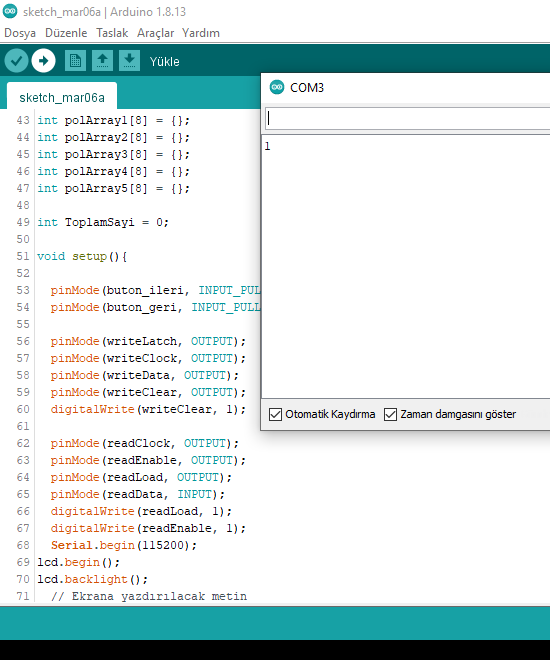Click the Upload arrow button

point(43,61)
